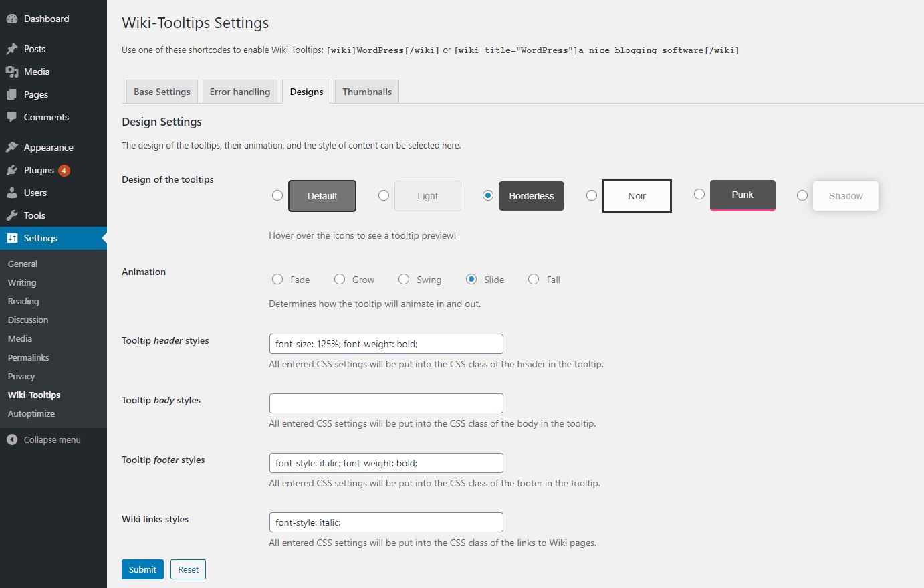Switch to the Error handling tab
924x588 pixels.
[x=240, y=92]
